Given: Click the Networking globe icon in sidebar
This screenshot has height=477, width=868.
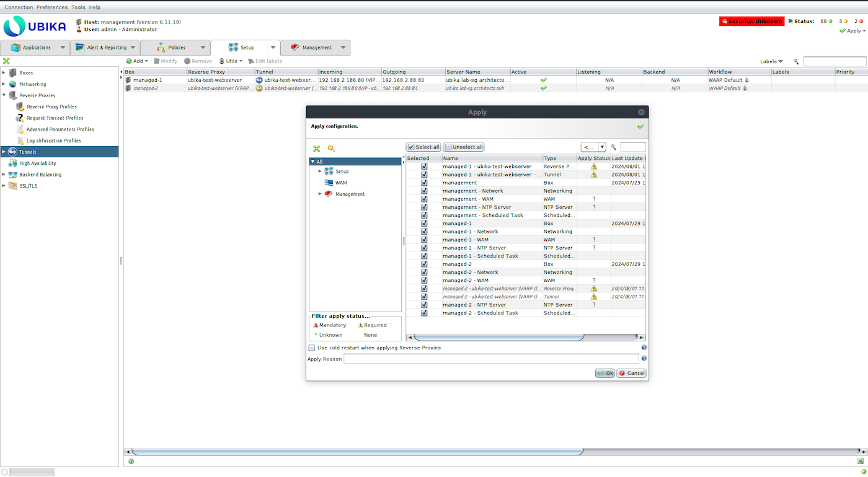Looking at the screenshot, I should coord(12,84).
